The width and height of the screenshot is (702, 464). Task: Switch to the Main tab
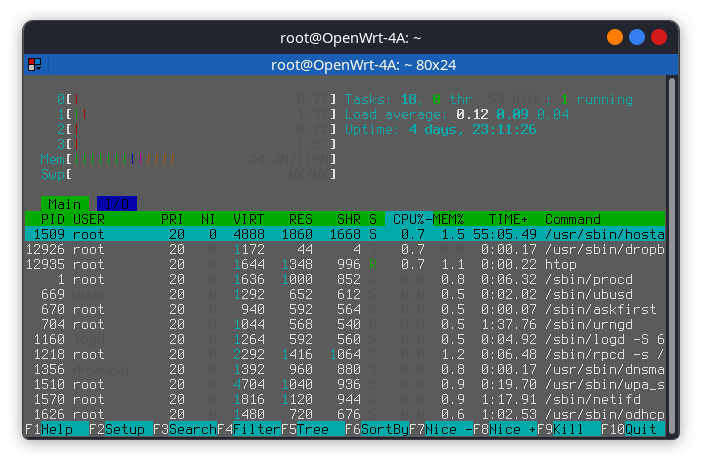point(64,204)
